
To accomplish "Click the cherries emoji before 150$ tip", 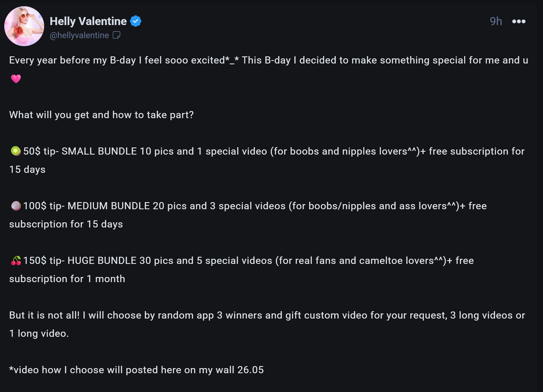I will tap(16, 260).
